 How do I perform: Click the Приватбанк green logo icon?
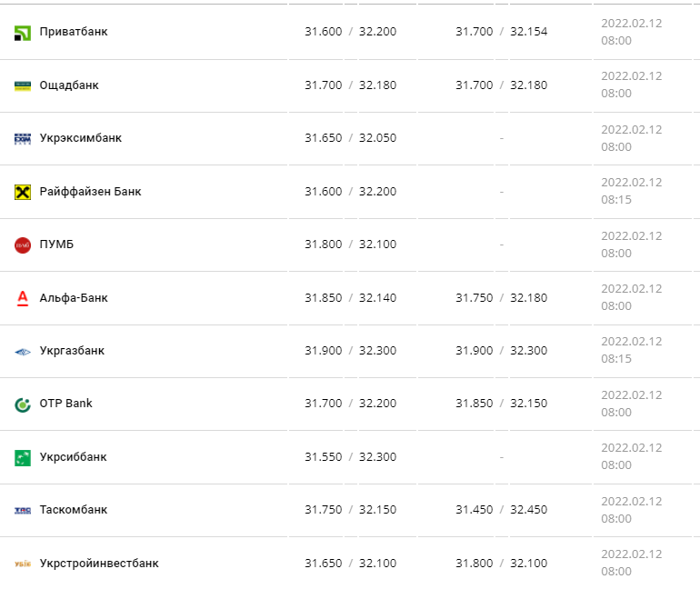click(23, 33)
